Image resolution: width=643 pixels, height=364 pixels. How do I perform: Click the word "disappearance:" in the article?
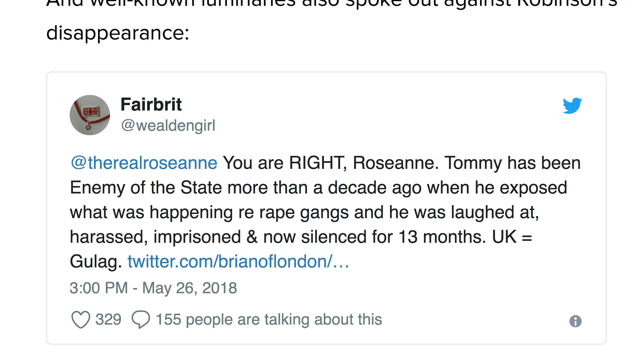pos(118,33)
